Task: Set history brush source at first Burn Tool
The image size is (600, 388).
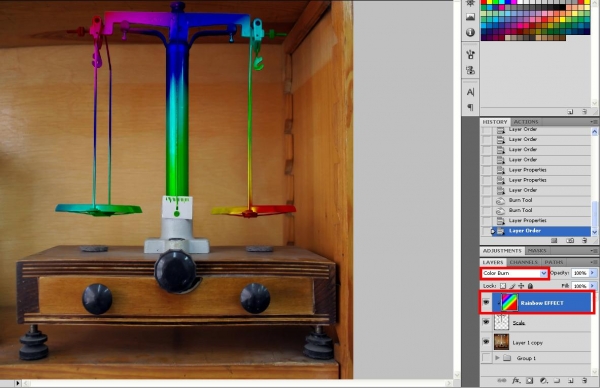Action: [486, 200]
